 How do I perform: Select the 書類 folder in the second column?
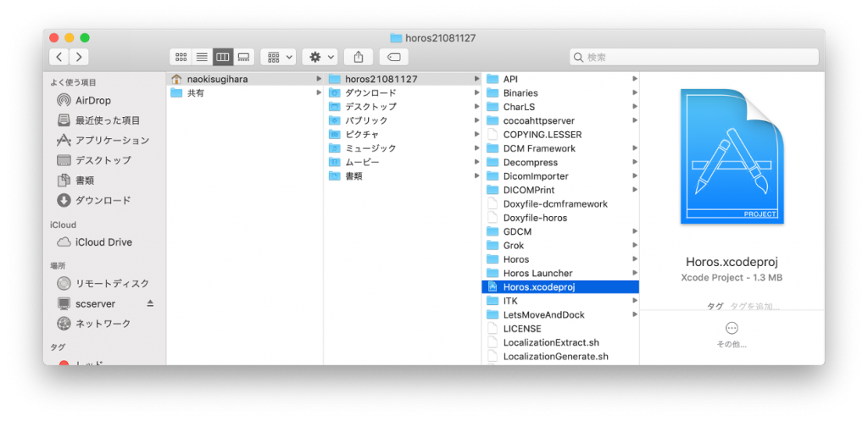point(403,176)
